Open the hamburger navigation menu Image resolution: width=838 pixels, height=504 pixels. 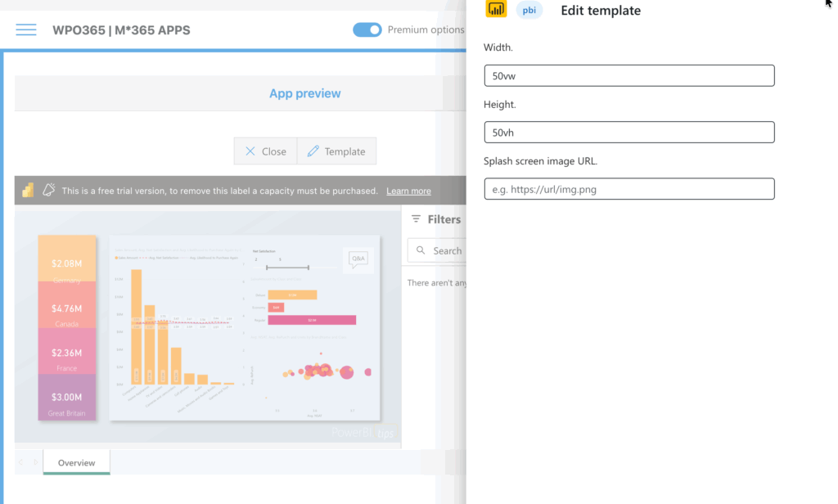(x=25, y=29)
